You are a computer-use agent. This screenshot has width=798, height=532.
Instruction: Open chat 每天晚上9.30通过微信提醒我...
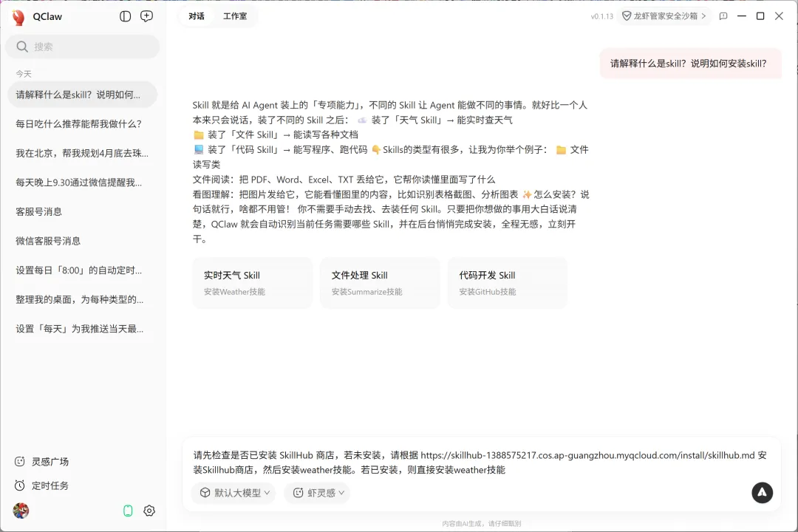click(83, 183)
